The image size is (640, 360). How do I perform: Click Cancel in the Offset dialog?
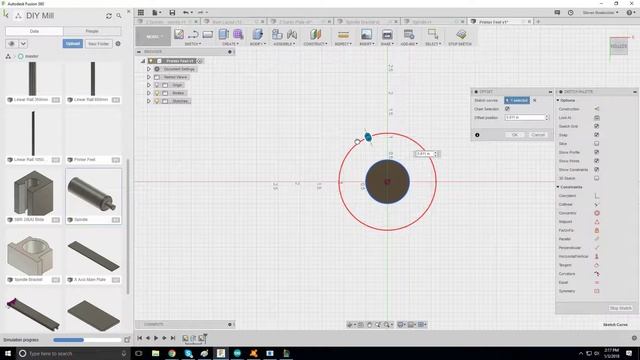538,135
